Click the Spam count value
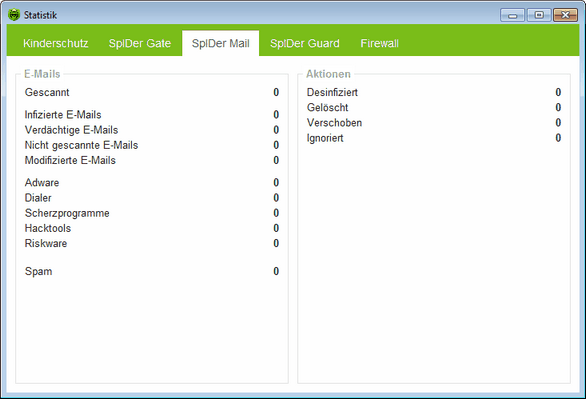 coord(276,271)
